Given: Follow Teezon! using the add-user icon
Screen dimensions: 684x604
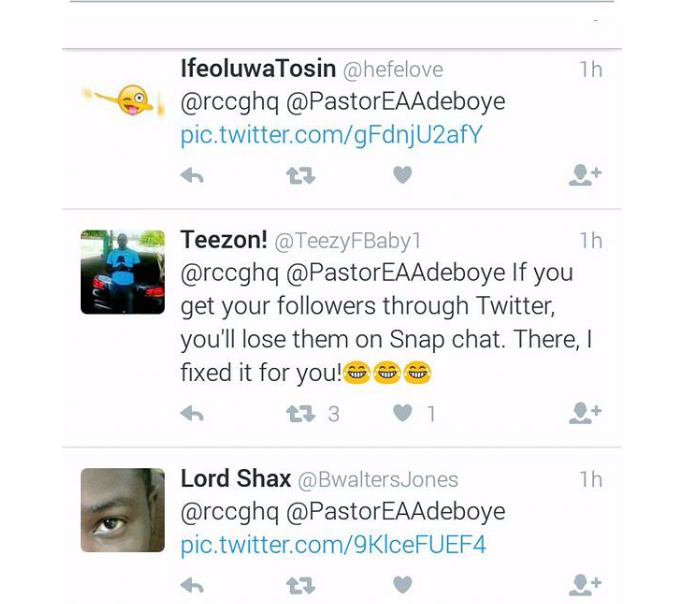Looking at the screenshot, I should coord(585,413).
